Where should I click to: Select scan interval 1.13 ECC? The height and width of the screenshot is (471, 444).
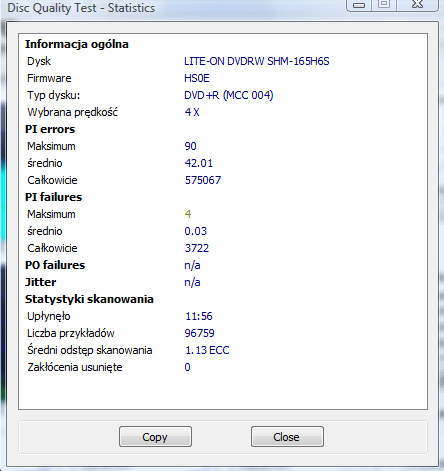[207, 350]
